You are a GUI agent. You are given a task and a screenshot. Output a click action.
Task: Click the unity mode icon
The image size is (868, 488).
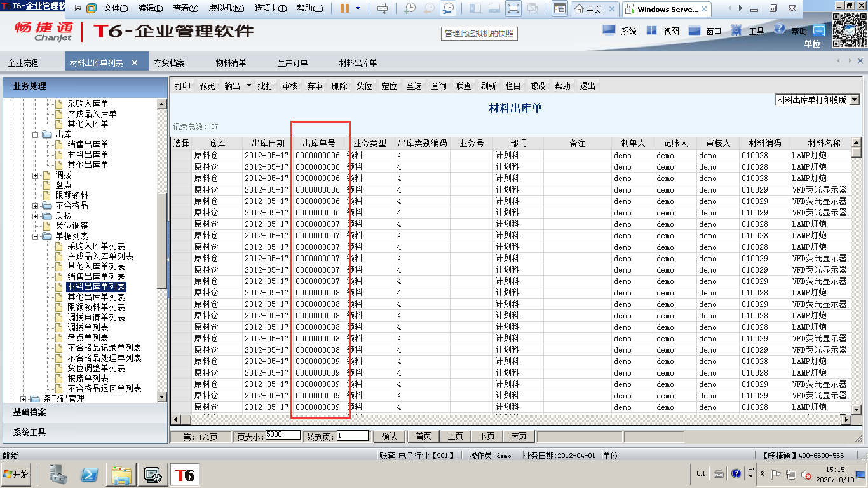(x=532, y=9)
